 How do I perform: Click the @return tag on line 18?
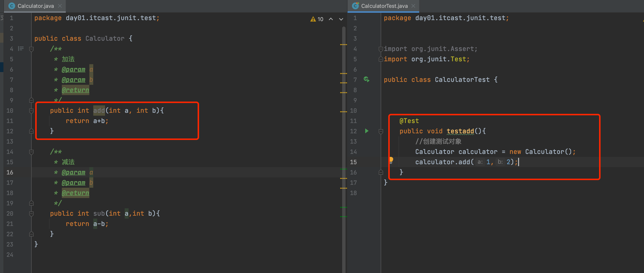[76, 193]
